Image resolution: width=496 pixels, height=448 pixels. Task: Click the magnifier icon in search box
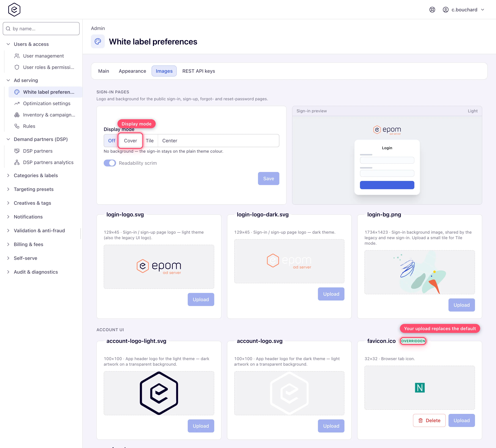coord(8,29)
